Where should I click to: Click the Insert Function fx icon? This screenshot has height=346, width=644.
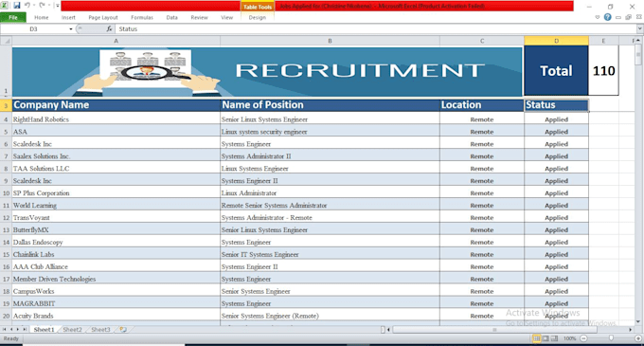pyautogui.click(x=109, y=28)
